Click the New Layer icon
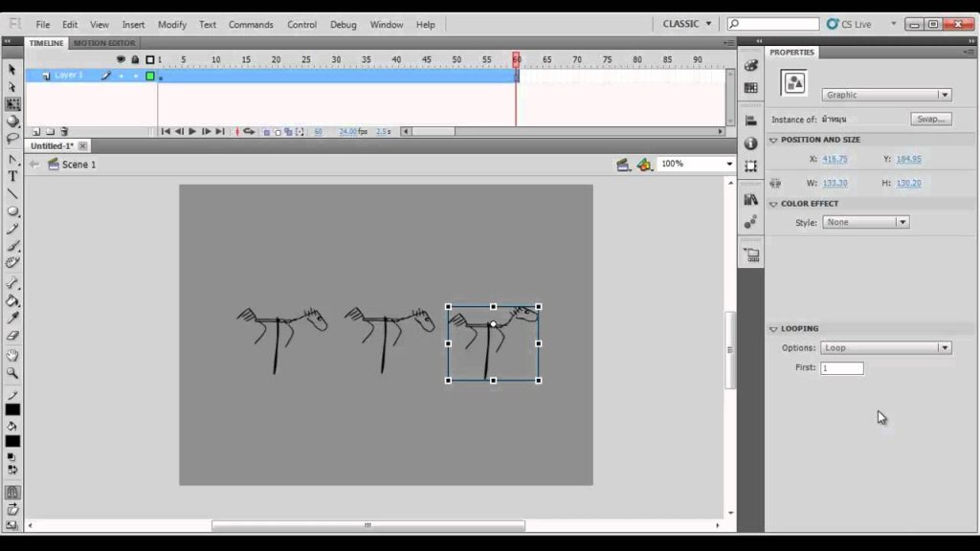 click(36, 132)
